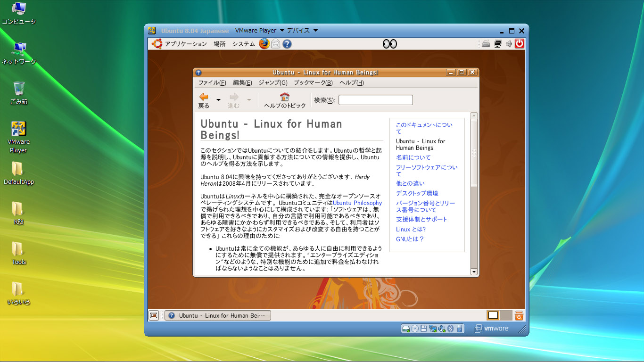Select the いろいろ folder on desktop

click(19, 294)
